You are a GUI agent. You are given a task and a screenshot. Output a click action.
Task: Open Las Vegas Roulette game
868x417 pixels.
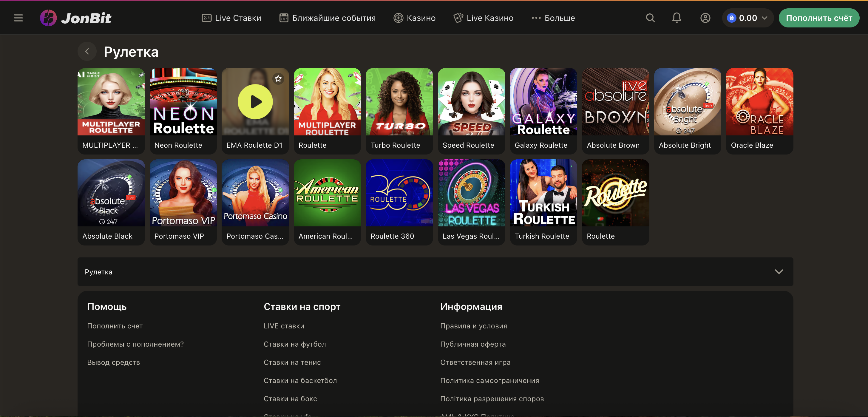[471, 202]
